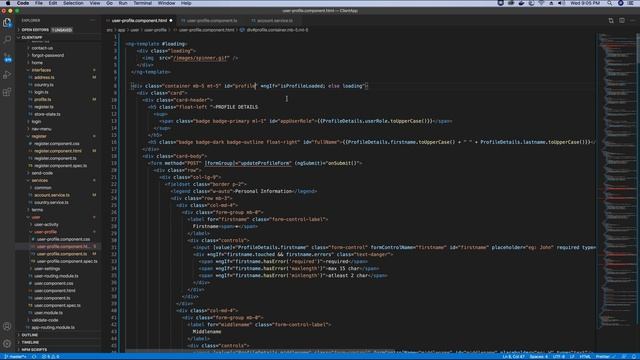Open the Source Control view icon

click(7, 58)
